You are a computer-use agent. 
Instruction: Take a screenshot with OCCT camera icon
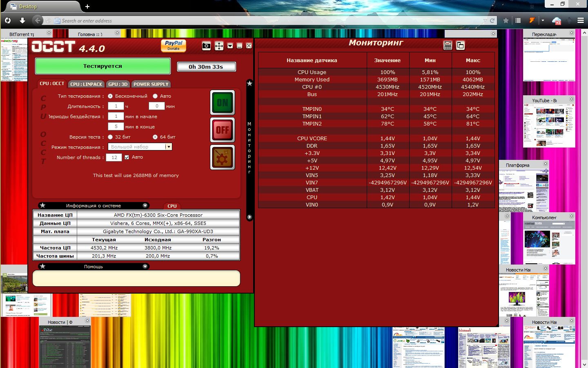(207, 46)
